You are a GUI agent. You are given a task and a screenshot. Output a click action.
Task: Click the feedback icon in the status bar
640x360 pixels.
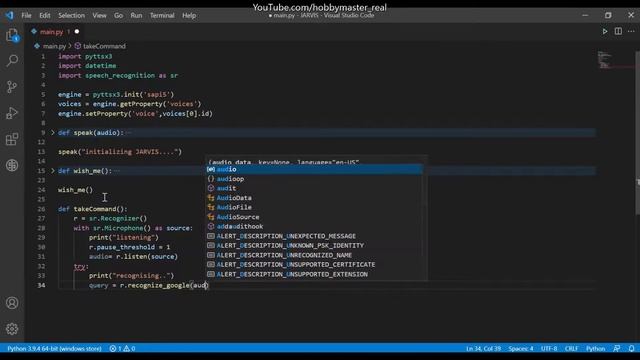[x=617, y=349]
